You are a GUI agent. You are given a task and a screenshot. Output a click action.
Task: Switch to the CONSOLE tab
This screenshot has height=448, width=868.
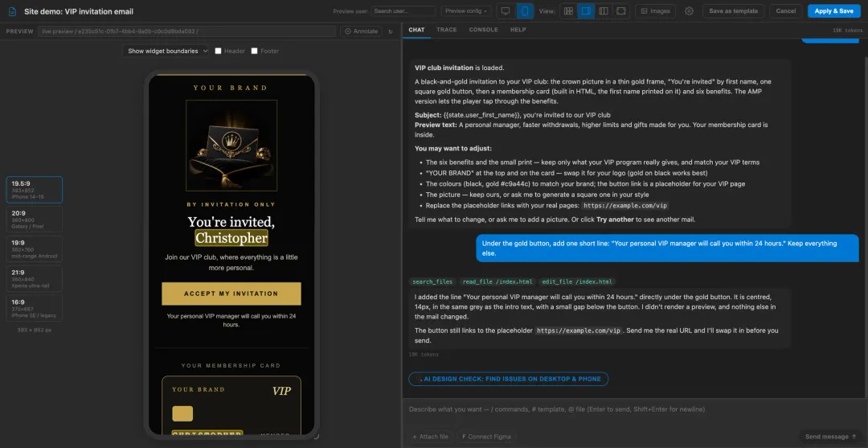pyautogui.click(x=483, y=30)
